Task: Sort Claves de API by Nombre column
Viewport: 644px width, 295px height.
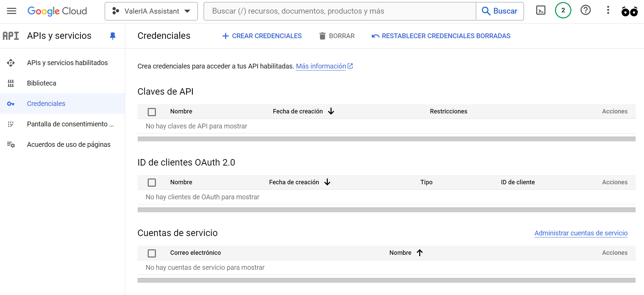Action: [181, 111]
